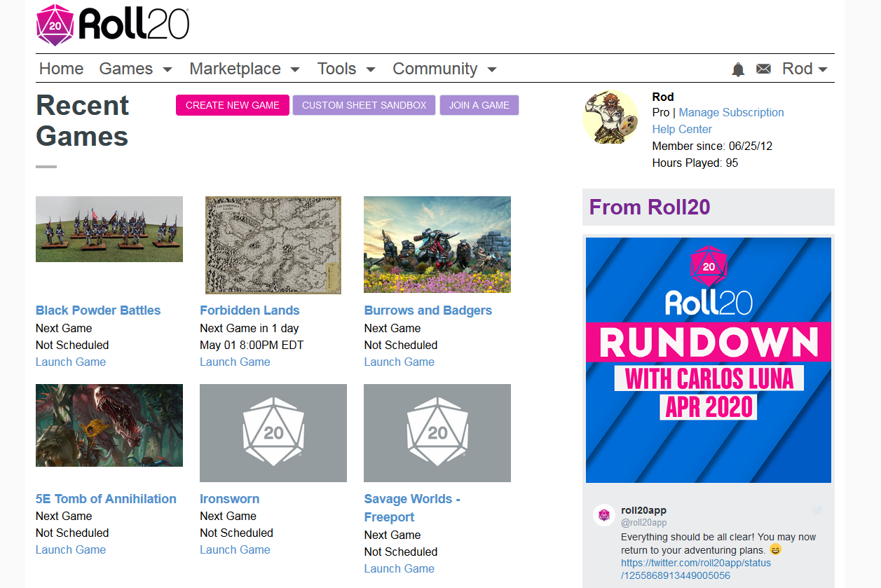
Task: Expand the Marketplace dropdown arrow
Action: point(295,69)
